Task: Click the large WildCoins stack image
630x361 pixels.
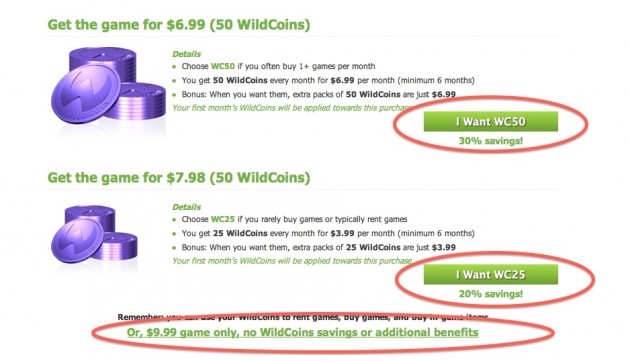Action: click(108, 87)
